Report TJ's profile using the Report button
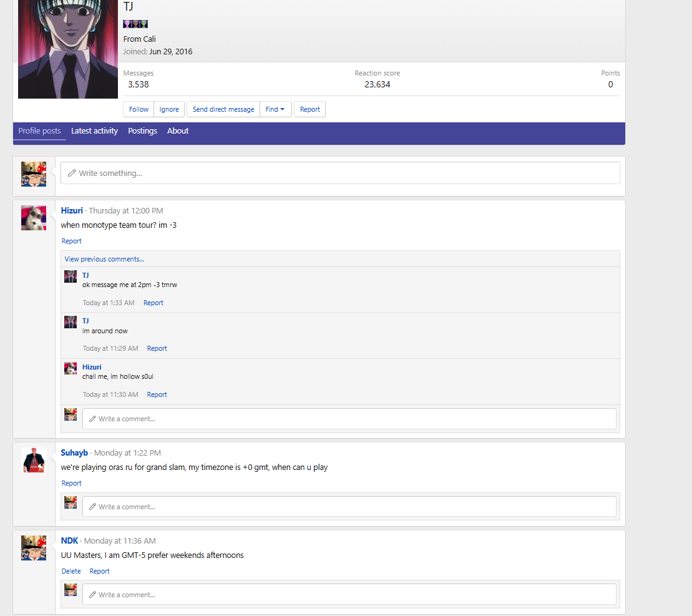Image resolution: width=692 pixels, height=616 pixels. (309, 109)
